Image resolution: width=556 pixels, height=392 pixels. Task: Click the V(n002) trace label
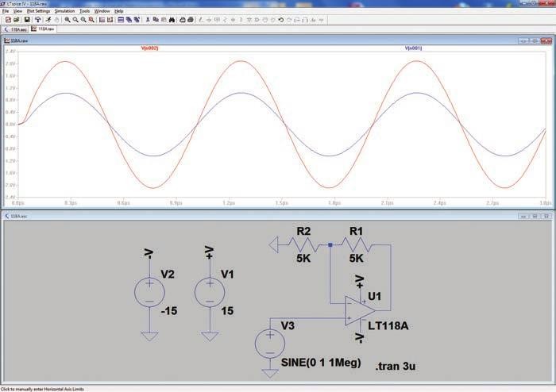tap(149, 48)
